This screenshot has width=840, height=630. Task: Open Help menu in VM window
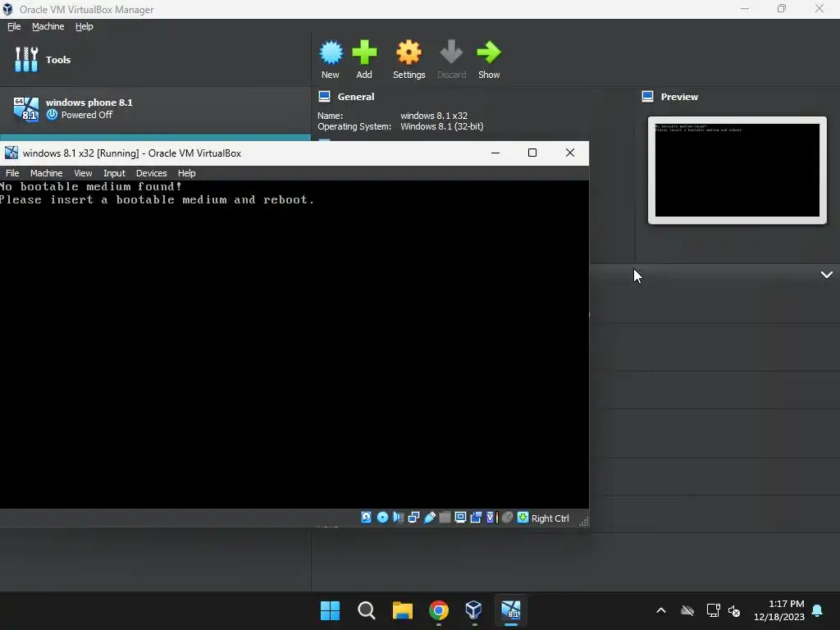point(186,173)
